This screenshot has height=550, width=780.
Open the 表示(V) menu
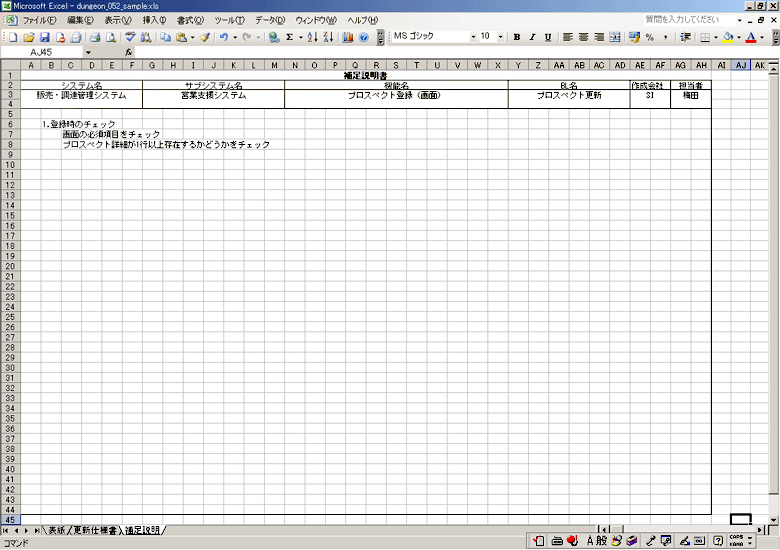pyautogui.click(x=118, y=20)
